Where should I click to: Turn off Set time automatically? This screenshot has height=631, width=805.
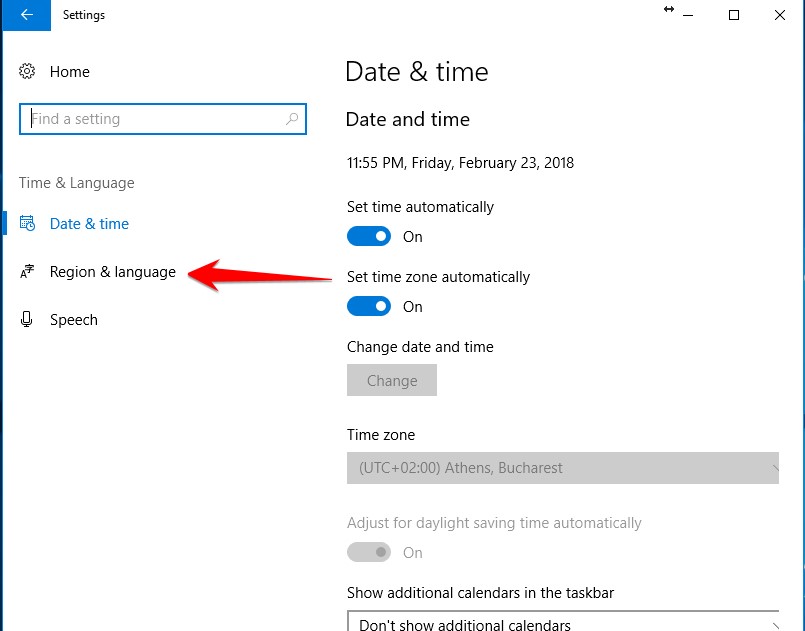tap(369, 237)
